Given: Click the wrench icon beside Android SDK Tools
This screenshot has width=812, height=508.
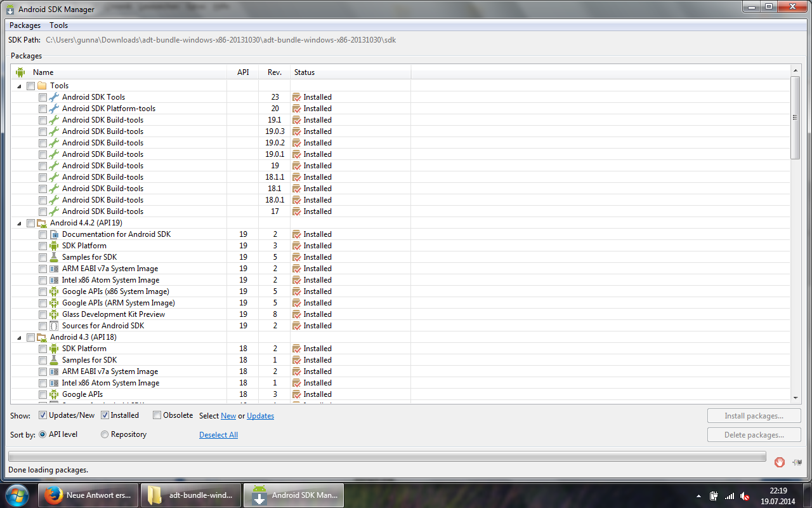Looking at the screenshot, I should click(x=54, y=97).
